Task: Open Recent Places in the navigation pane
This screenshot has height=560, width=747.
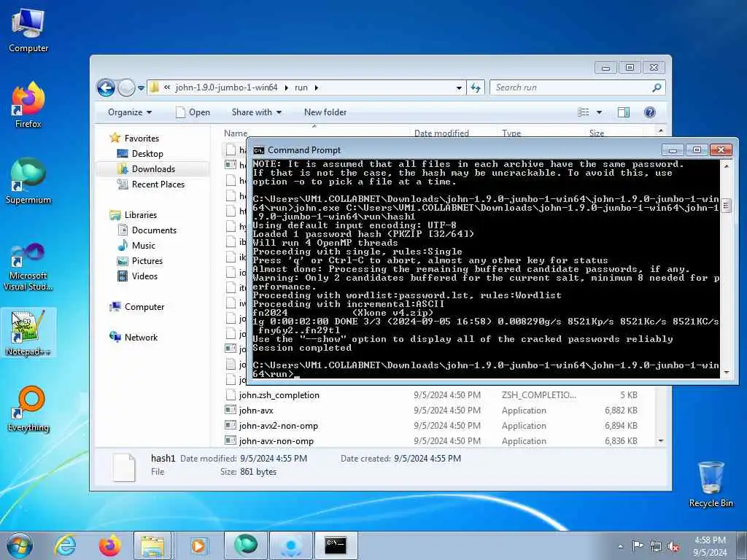Action: (x=158, y=184)
